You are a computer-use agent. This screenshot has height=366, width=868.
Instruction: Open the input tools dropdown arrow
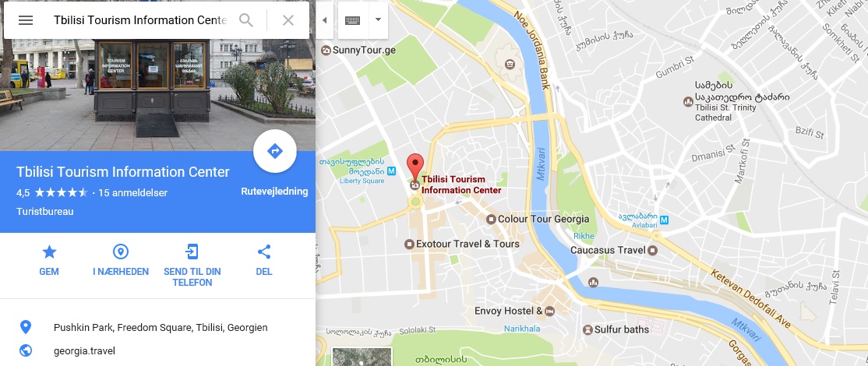pyautogui.click(x=378, y=19)
